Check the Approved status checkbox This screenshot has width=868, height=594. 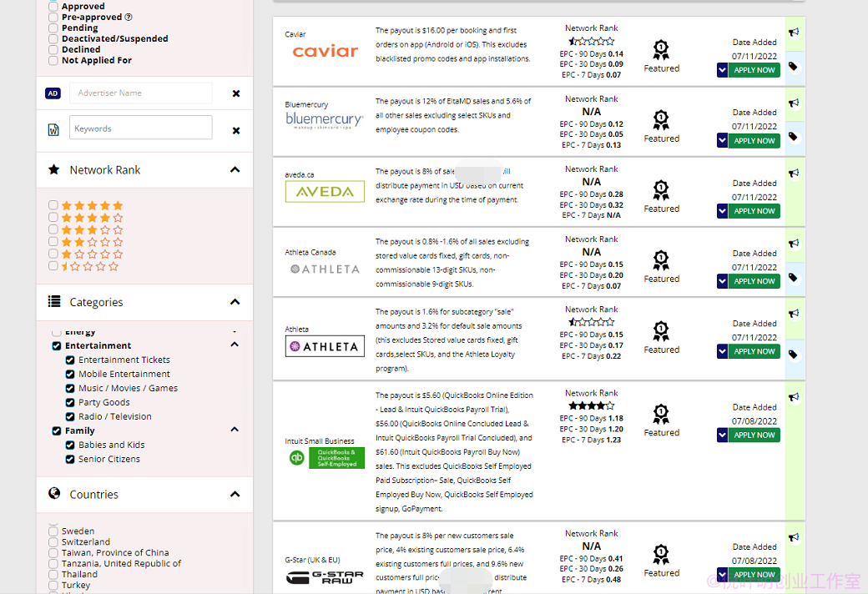pos(53,7)
